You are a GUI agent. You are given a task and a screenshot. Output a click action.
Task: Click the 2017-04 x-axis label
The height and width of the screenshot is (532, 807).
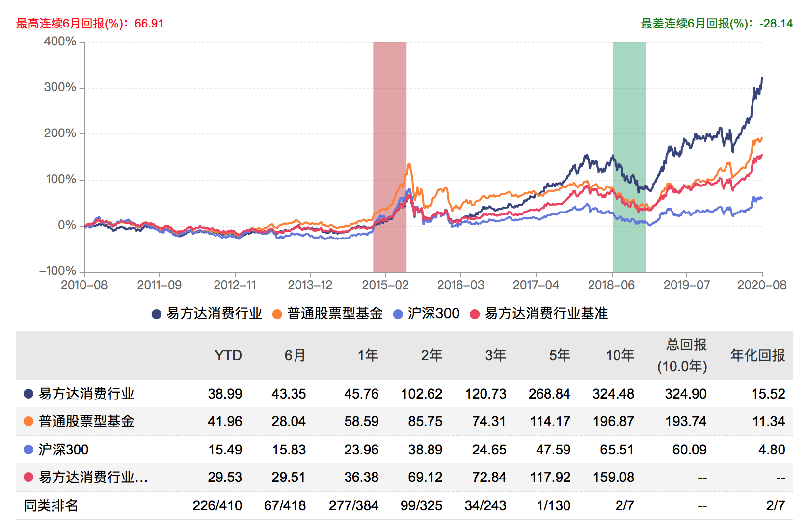536,285
